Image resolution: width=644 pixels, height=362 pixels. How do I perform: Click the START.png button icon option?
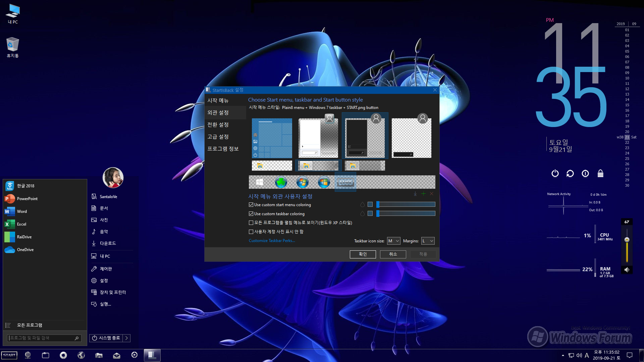tap(345, 182)
